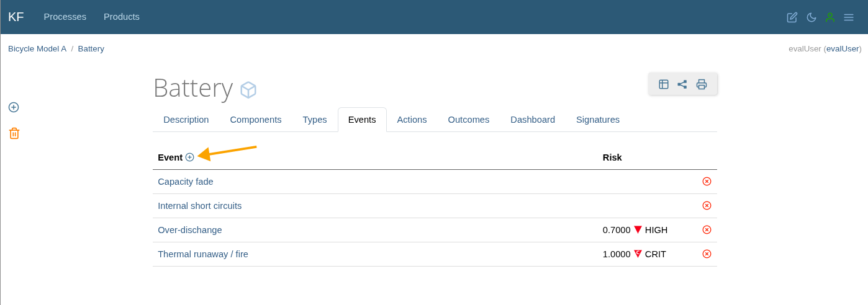Switch to the Components tab
The width and height of the screenshot is (868, 305).
[255, 120]
